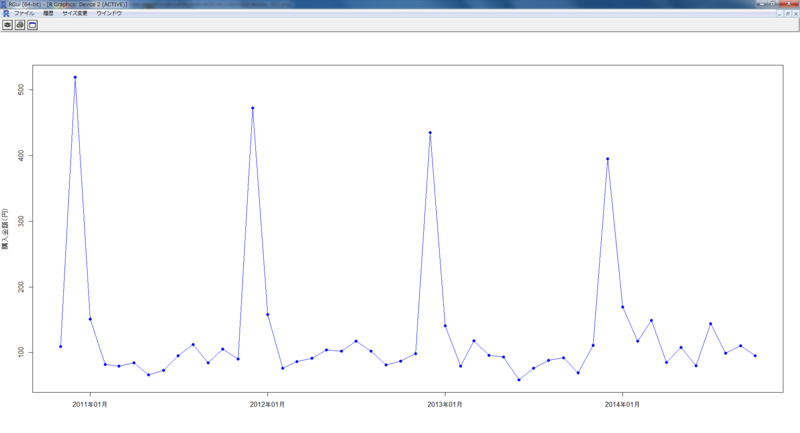Minimize the RGui main window
800x433 pixels.
point(762,4)
